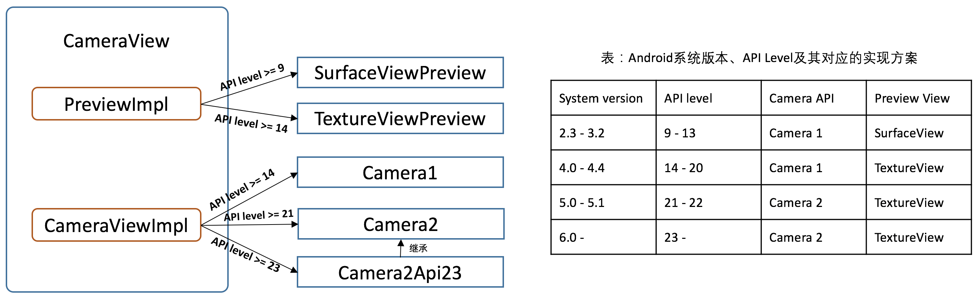Click the Camera2Api23 box
The height and width of the screenshot is (302, 980).
pos(400,272)
